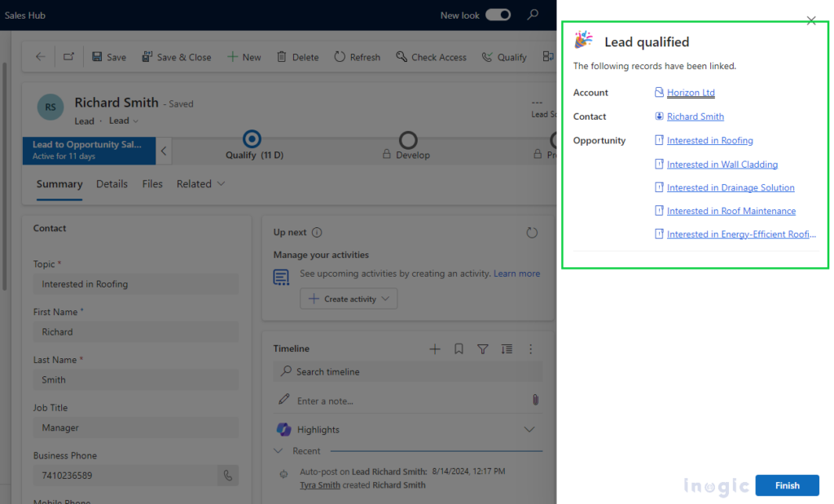Switch to the Details tab
Image resolution: width=834 pixels, height=504 pixels.
[x=112, y=184]
